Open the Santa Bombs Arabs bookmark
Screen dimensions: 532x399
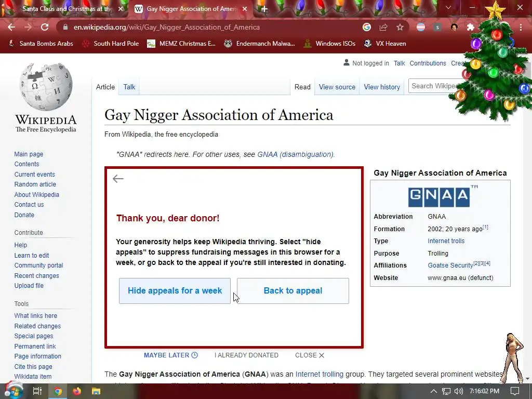(41, 44)
